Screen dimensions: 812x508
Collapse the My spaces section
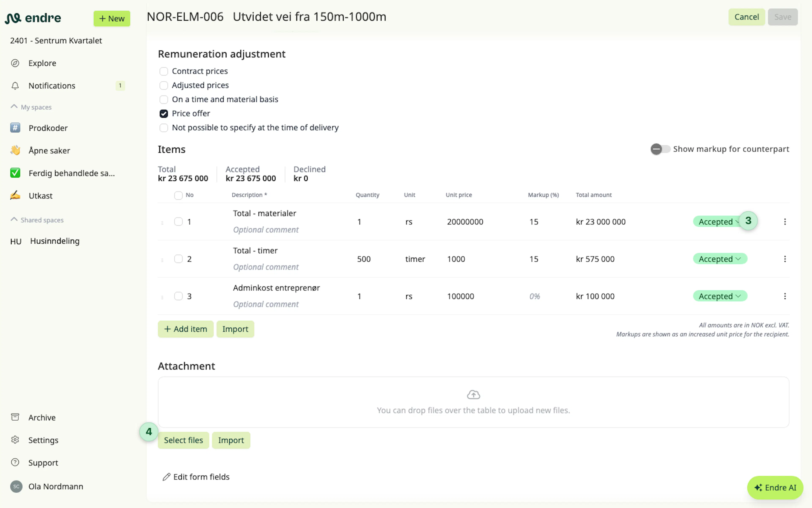point(31,107)
